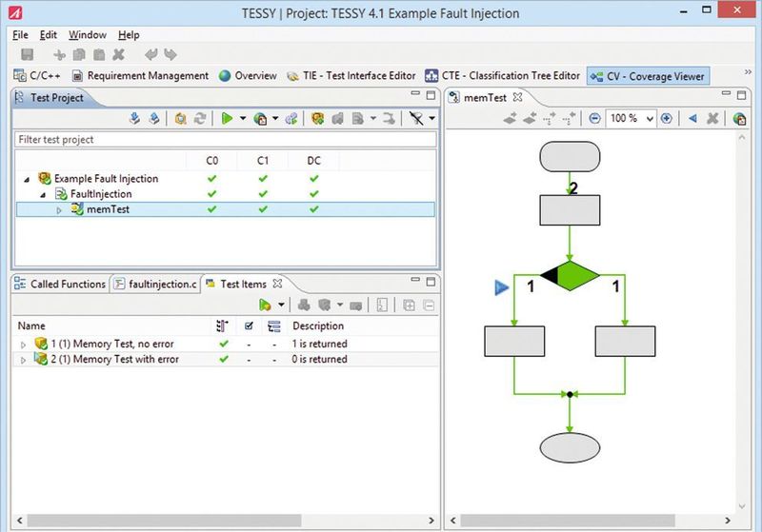Open dropdown arrow next to Test Project run button
762x532 pixels.
243,118
